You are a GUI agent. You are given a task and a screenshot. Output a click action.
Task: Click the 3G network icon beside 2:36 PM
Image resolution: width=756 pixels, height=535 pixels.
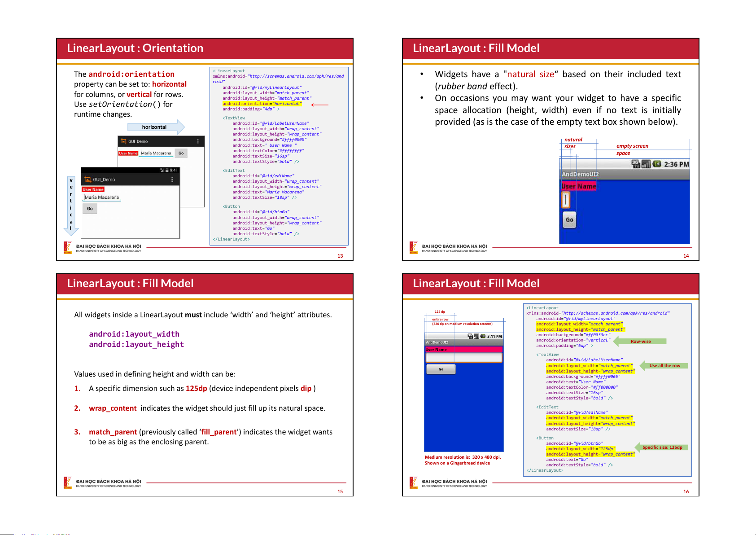[636, 164]
